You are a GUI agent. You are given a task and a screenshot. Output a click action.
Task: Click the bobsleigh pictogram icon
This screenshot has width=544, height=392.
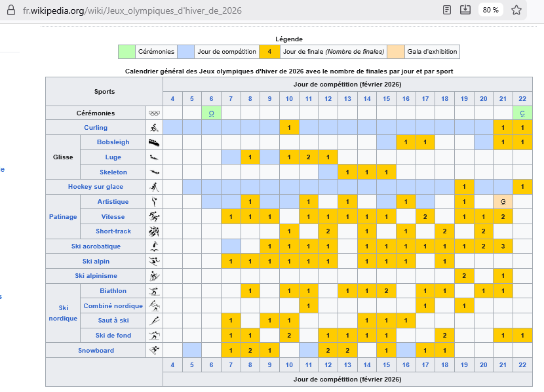click(x=154, y=142)
